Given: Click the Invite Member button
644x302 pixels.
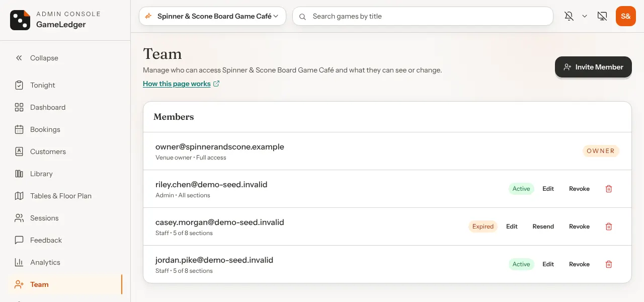Looking at the screenshot, I should [x=593, y=67].
